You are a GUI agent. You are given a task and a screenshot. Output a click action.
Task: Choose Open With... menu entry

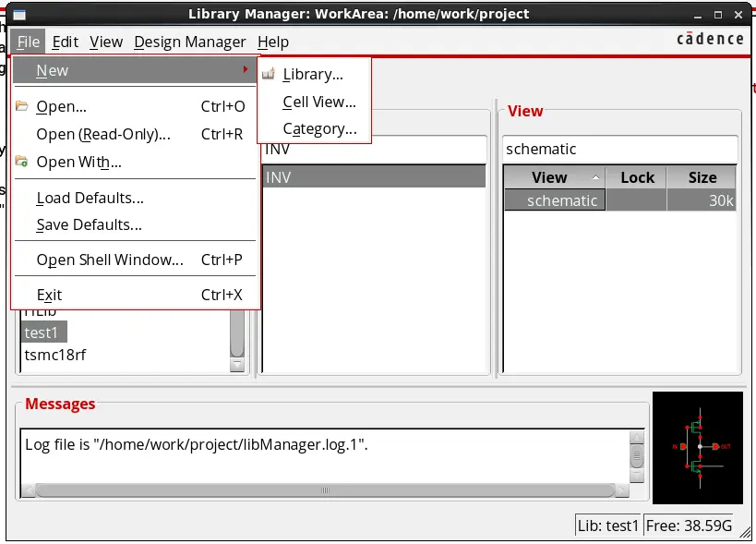(x=135, y=162)
